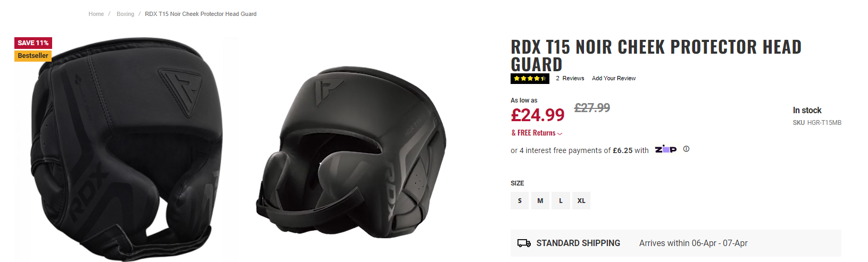Open the 2 Reviews link
868x262 pixels.
(570, 78)
